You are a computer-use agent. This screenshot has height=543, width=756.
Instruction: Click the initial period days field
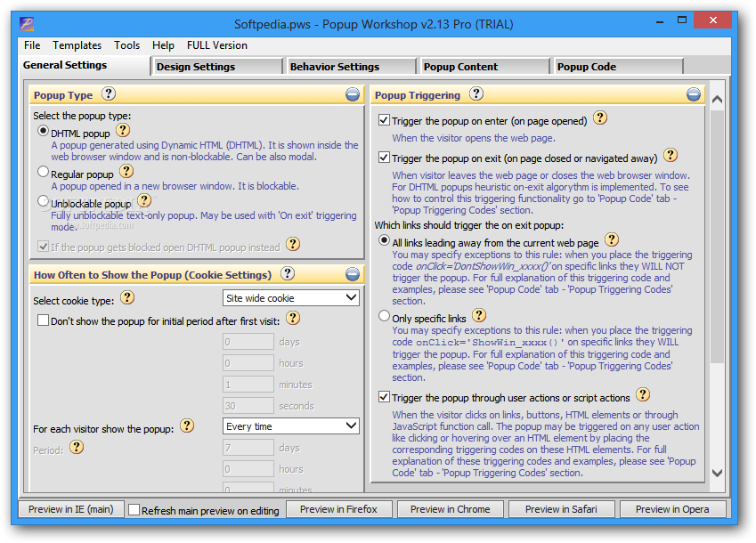point(248,342)
